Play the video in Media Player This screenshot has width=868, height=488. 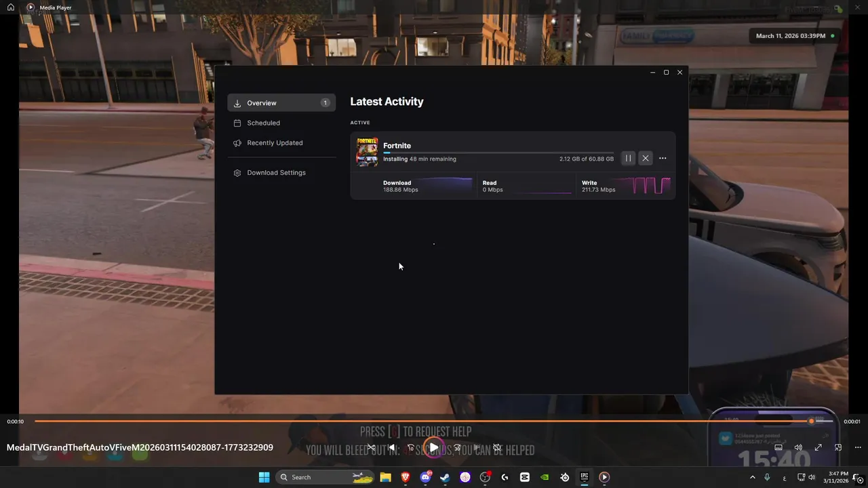(x=434, y=447)
